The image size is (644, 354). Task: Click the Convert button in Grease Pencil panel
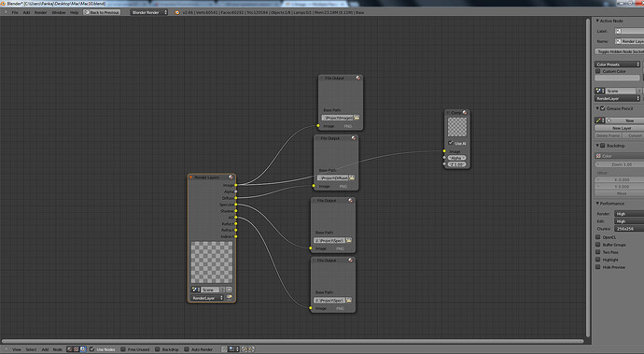[x=634, y=135]
